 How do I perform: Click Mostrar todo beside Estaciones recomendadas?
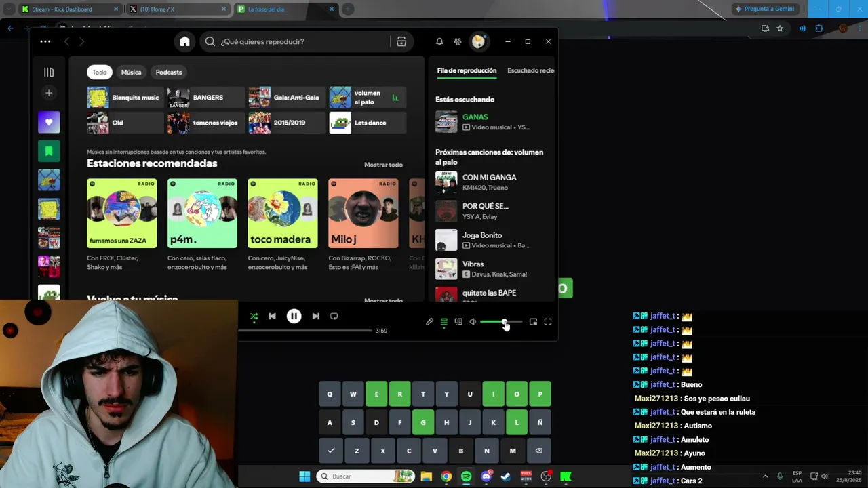(383, 165)
